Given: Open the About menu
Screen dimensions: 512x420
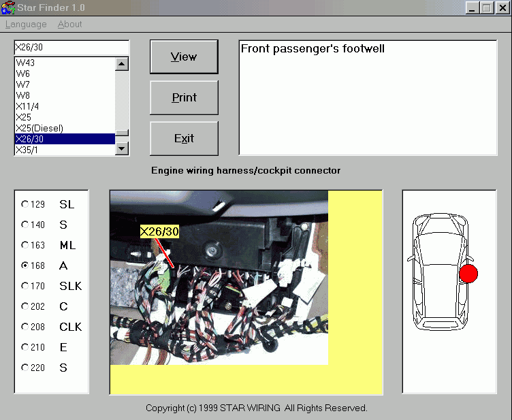Looking at the screenshot, I should pos(69,24).
